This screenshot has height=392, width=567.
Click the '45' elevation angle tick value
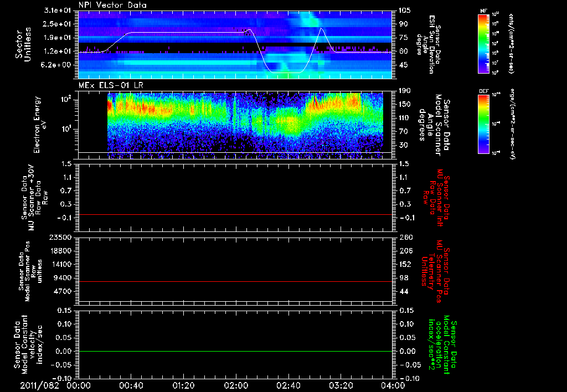click(403, 65)
